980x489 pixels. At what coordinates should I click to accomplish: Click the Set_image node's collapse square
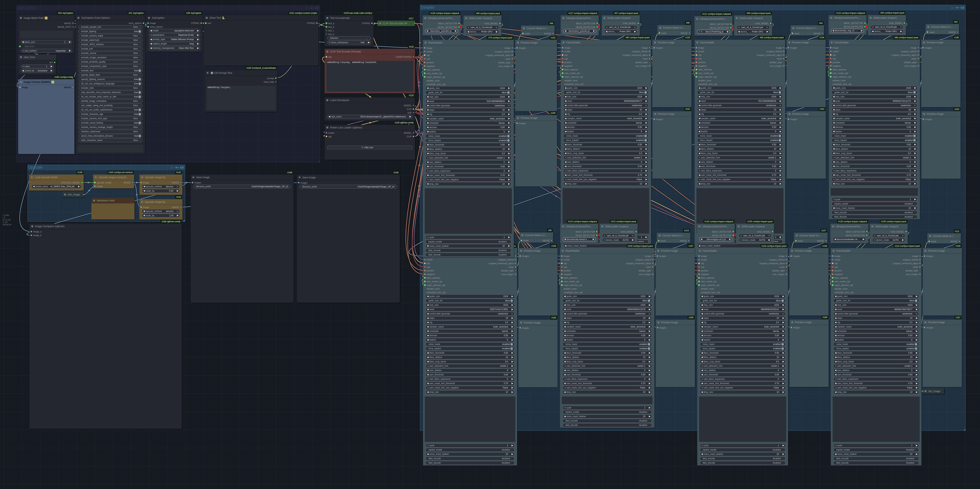pos(926,391)
